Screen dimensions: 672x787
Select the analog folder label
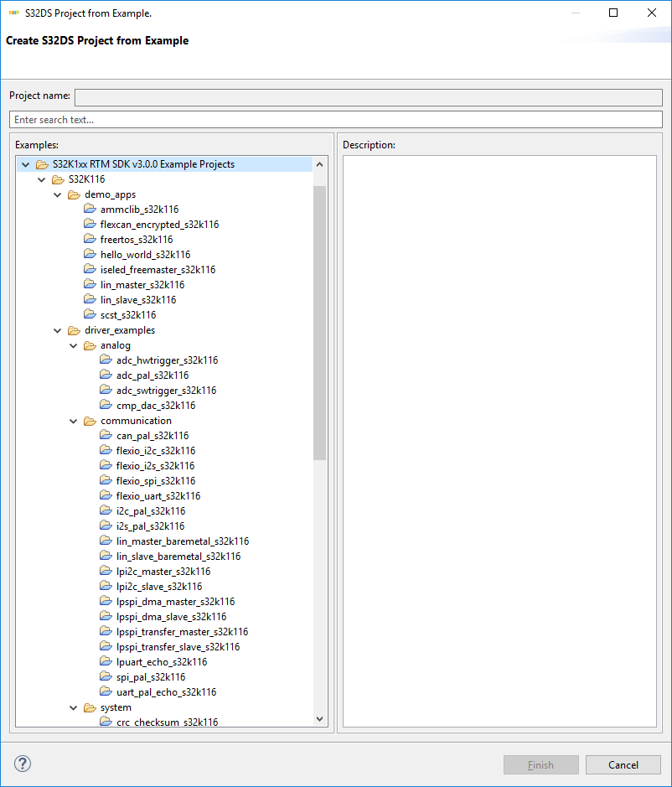[116, 345]
